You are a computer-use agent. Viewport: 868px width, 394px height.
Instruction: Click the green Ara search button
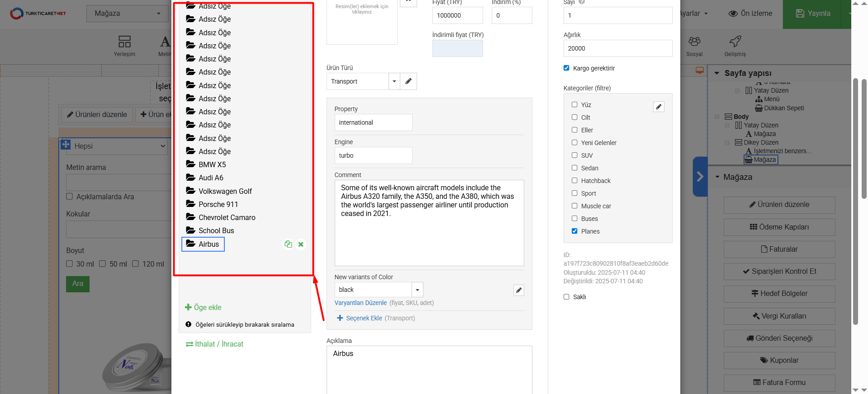(78, 284)
